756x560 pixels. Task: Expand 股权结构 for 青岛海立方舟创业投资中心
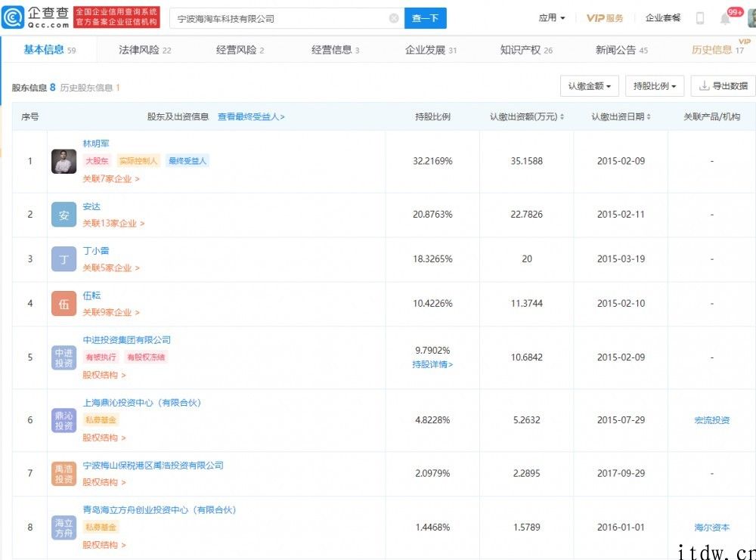pos(104,545)
